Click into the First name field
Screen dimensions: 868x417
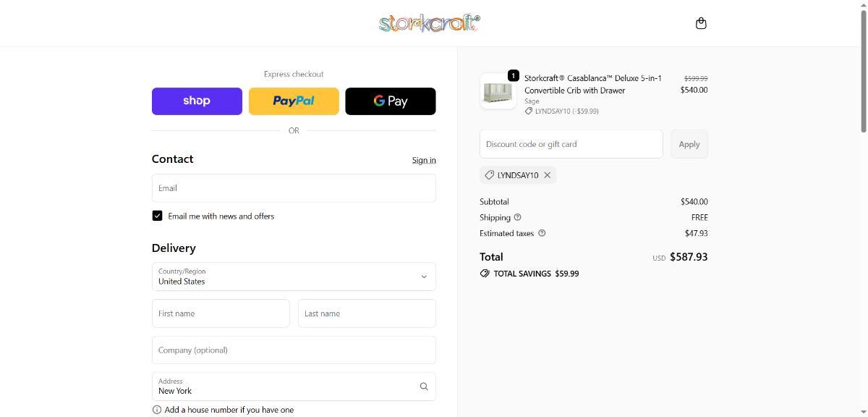click(x=221, y=313)
